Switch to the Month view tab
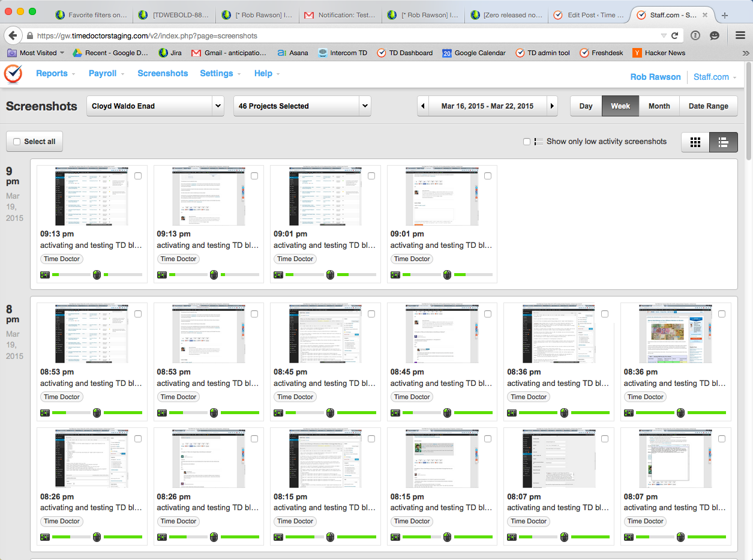 [659, 106]
